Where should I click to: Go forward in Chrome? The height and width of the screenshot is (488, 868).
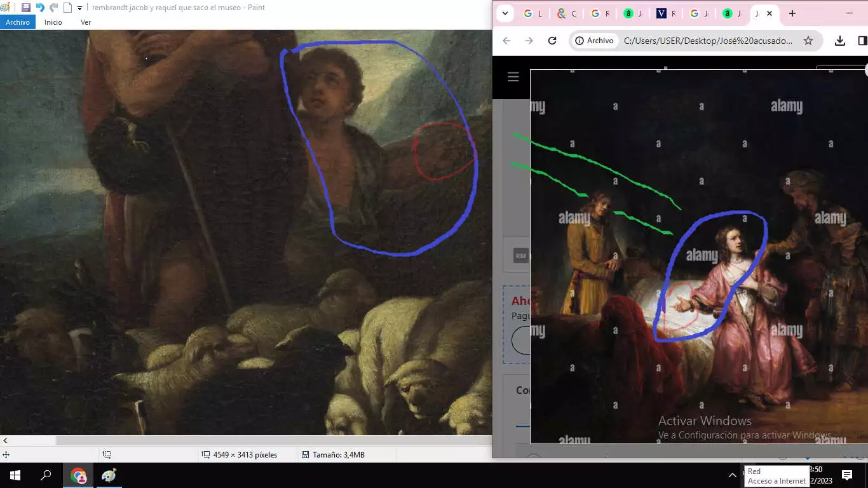click(529, 41)
